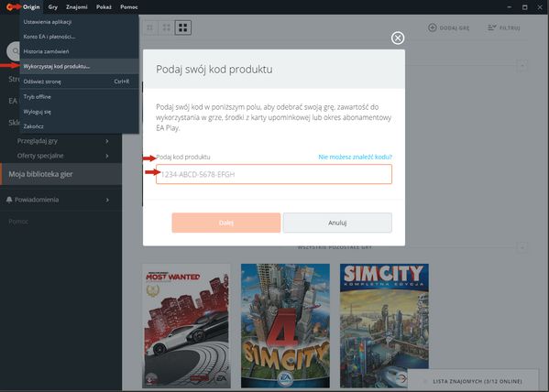This screenshot has width=549, height=392.
Task: Minimize the Origin window
Action: [510, 7]
